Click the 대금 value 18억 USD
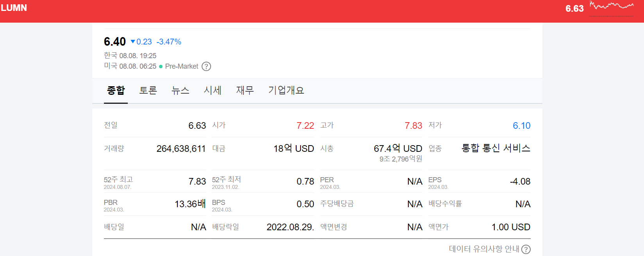644x256 pixels. (x=294, y=148)
